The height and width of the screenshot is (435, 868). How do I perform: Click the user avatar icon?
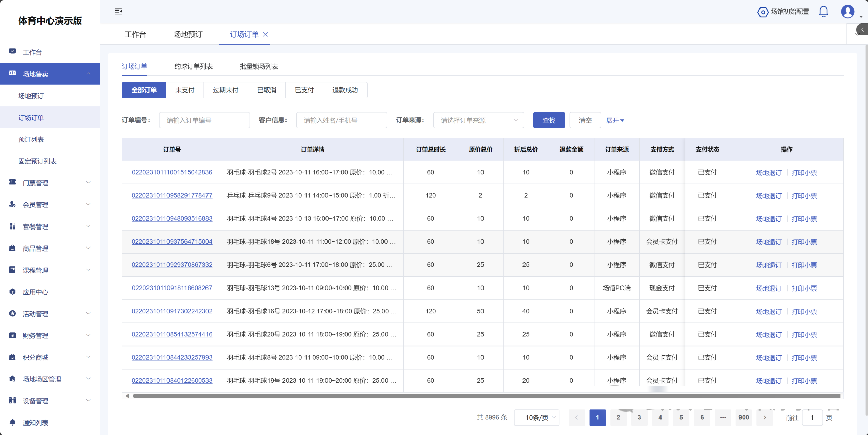tap(847, 12)
